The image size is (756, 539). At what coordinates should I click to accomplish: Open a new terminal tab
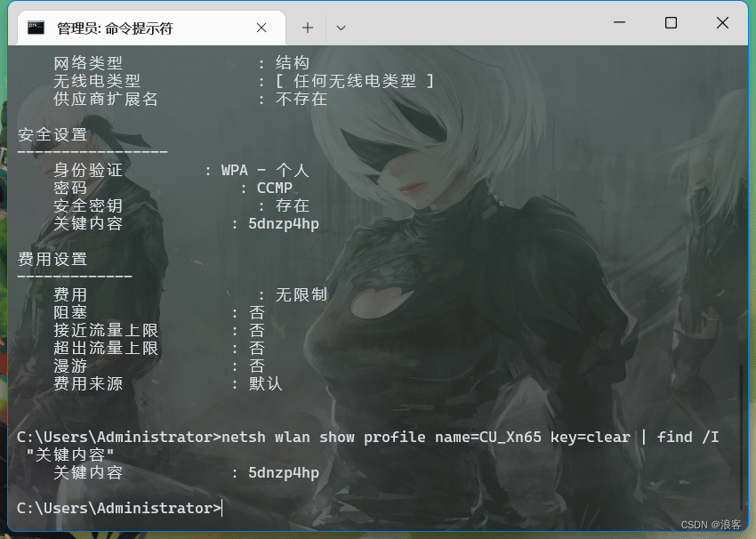point(308,28)
